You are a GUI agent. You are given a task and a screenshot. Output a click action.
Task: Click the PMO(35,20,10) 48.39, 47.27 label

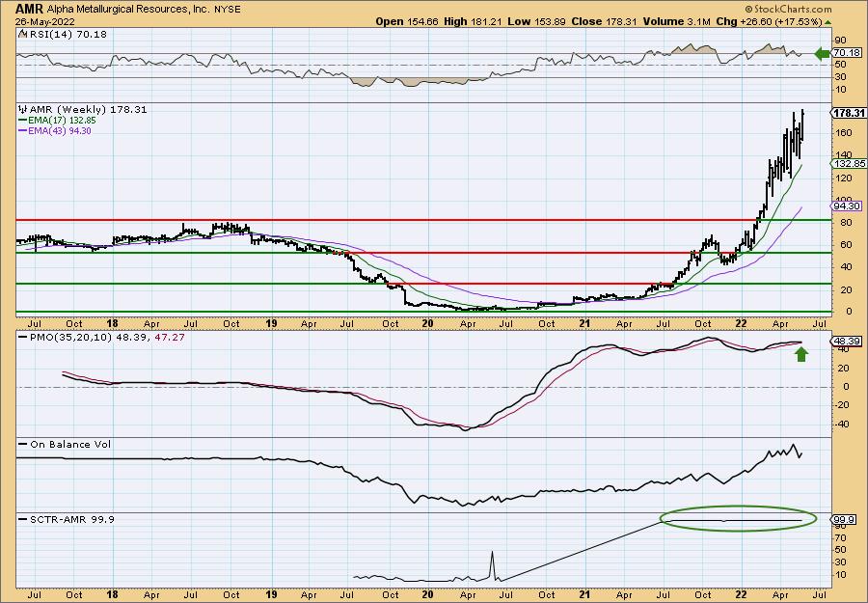point(106,338)
